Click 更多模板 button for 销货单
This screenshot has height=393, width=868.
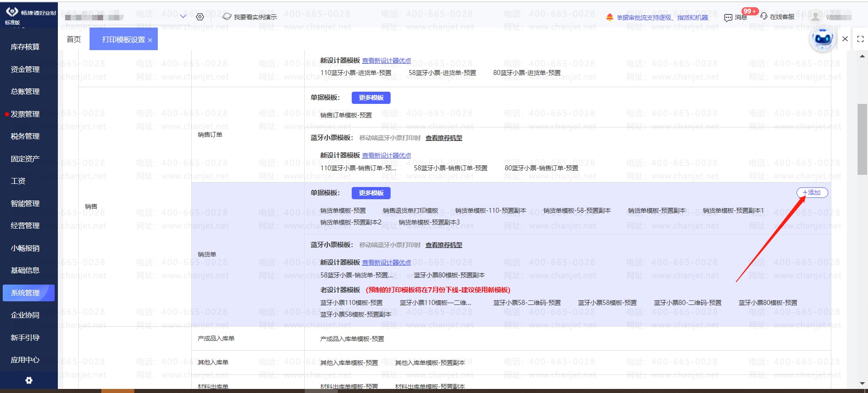point(371,193)
